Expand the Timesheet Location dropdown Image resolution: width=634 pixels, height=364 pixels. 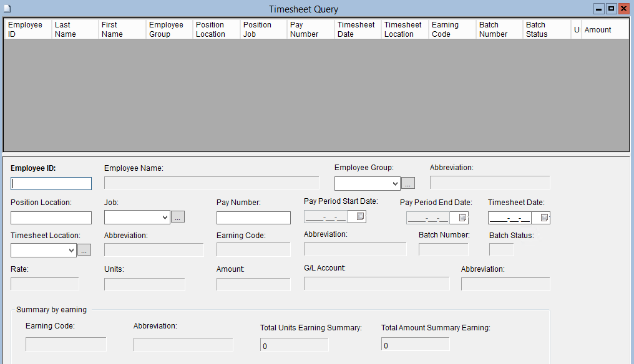[71, 250]
